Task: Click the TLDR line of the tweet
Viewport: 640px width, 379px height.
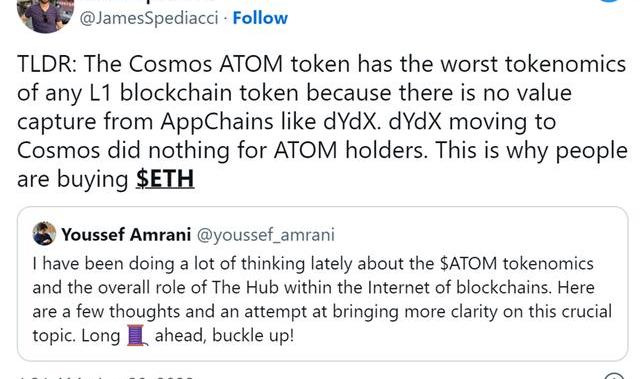Action: (322, 64)
